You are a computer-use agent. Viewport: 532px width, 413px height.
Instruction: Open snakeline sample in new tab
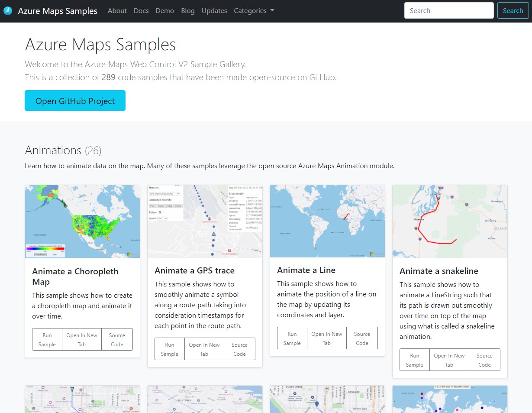pyautogui.click(x=449, y=360)
